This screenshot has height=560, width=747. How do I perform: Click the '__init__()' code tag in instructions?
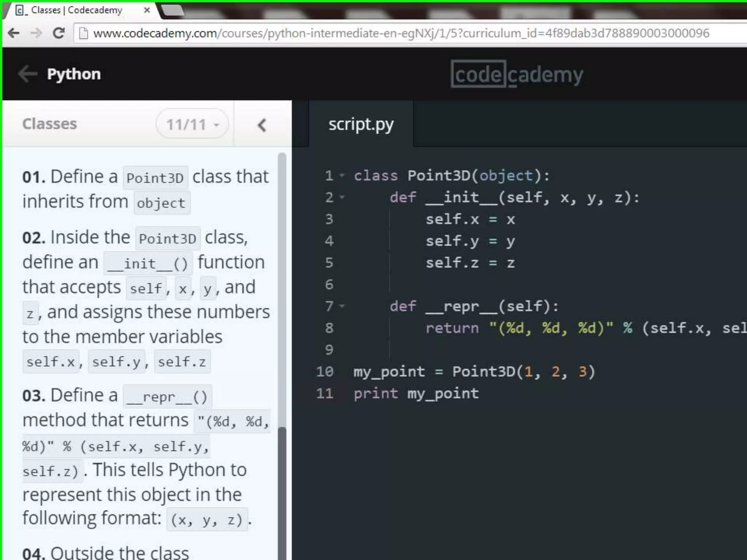coord(148,263)
